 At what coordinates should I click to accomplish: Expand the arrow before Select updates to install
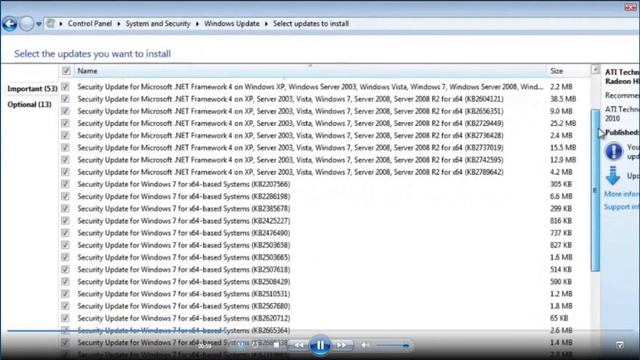266,24
